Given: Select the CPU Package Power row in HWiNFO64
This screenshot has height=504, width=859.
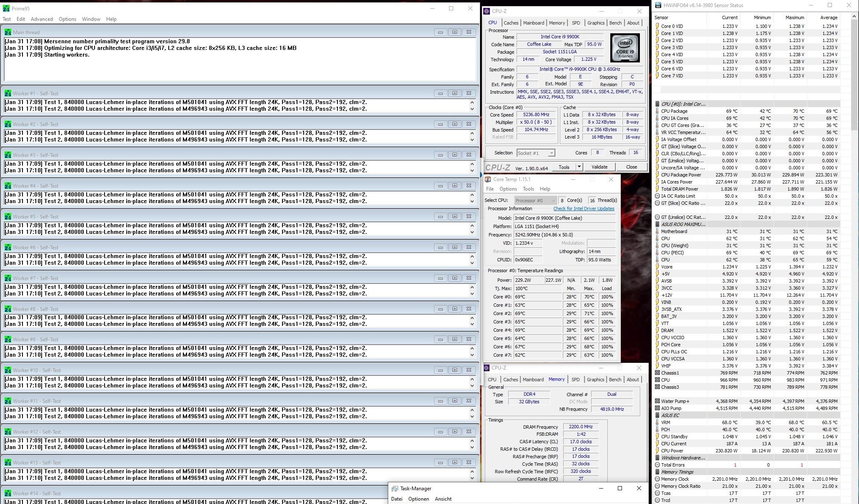Looking at the screenshot, I should pos(747,175).
